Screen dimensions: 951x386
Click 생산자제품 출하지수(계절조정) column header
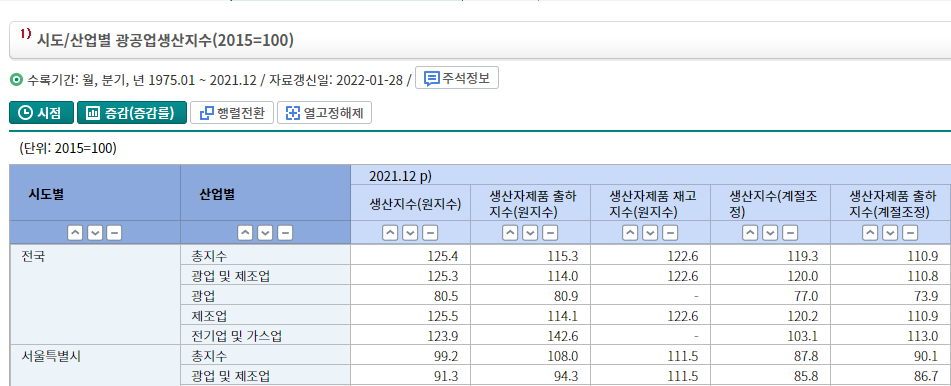tap(891, 204)
